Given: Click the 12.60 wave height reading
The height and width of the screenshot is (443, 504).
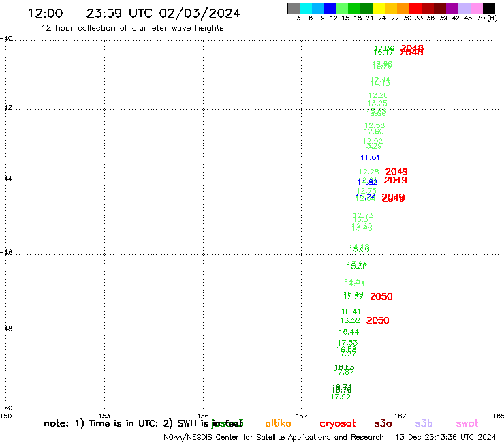Looking at the screenshot, I should tap(374, 132).
